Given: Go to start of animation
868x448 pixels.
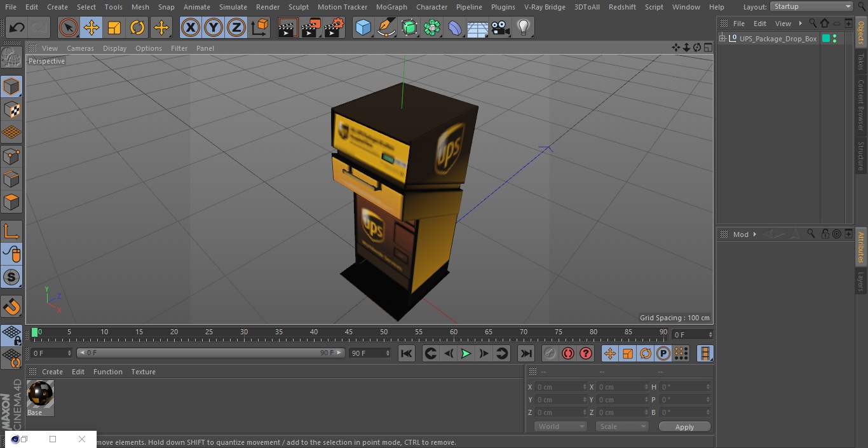Looking at the screenshot, I should 407,353.
